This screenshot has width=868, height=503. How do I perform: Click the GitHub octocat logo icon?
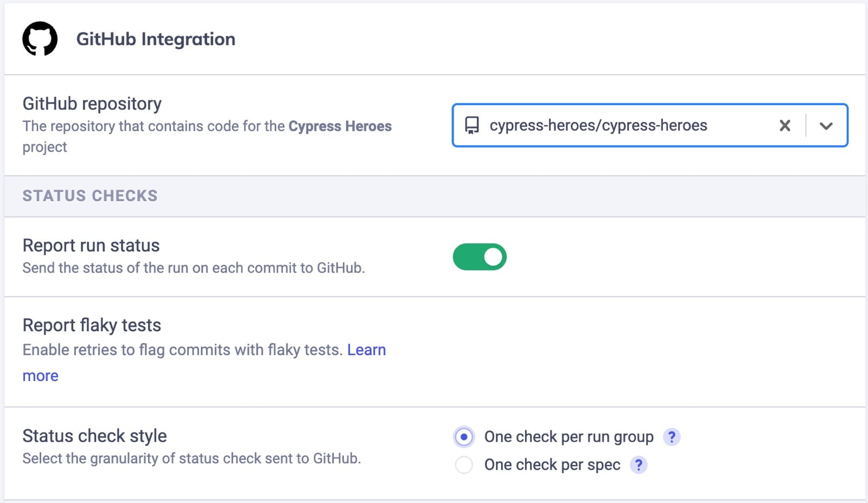point(40,38)
